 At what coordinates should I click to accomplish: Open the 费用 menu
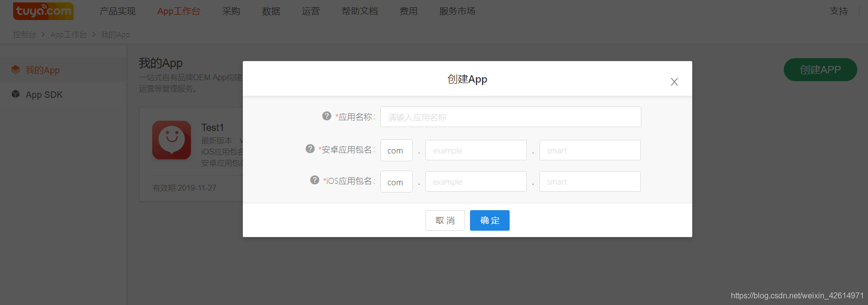coord(408,11)
